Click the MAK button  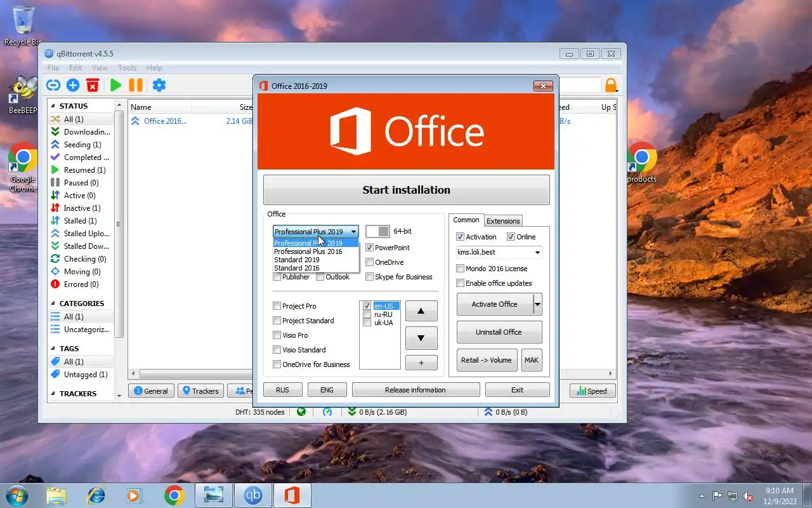tap(532, 360)
